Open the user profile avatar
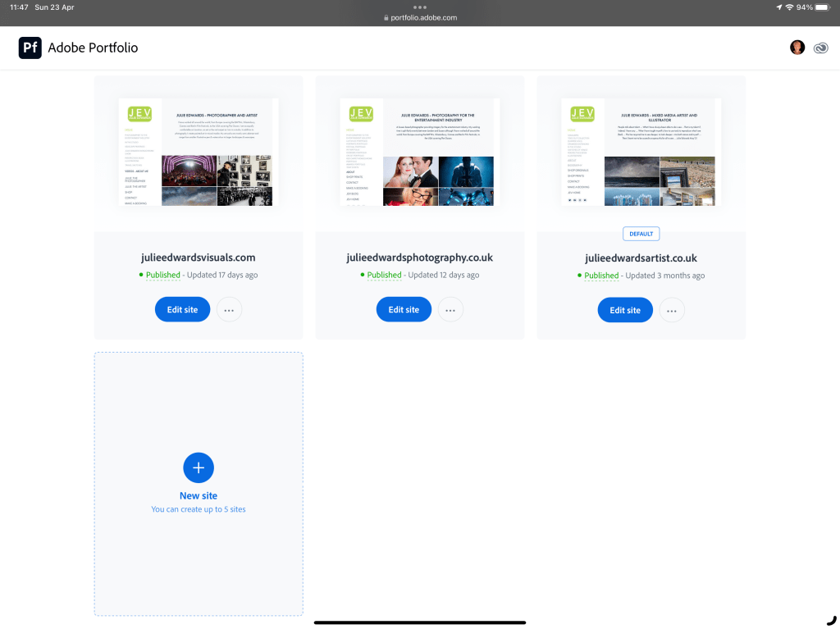 coord(797,48)
